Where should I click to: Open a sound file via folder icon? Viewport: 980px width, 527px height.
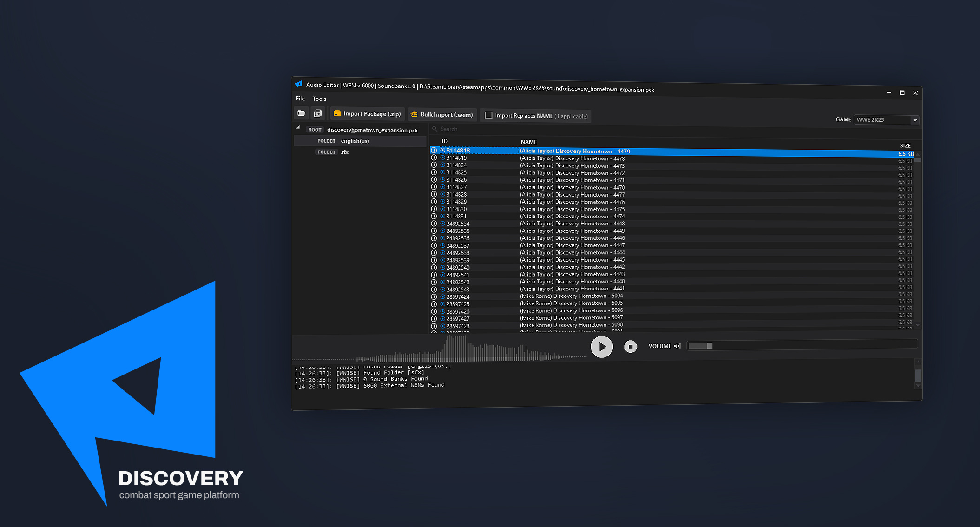point(302,113)
